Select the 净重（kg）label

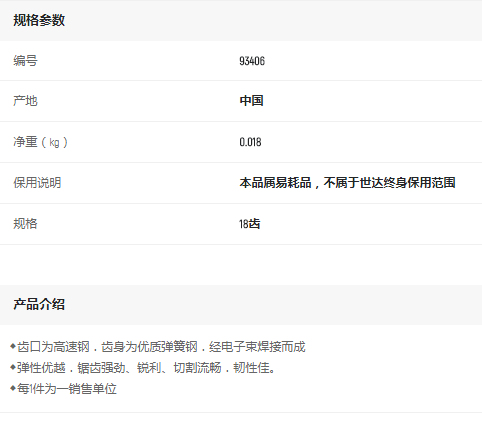pos(40,142)
